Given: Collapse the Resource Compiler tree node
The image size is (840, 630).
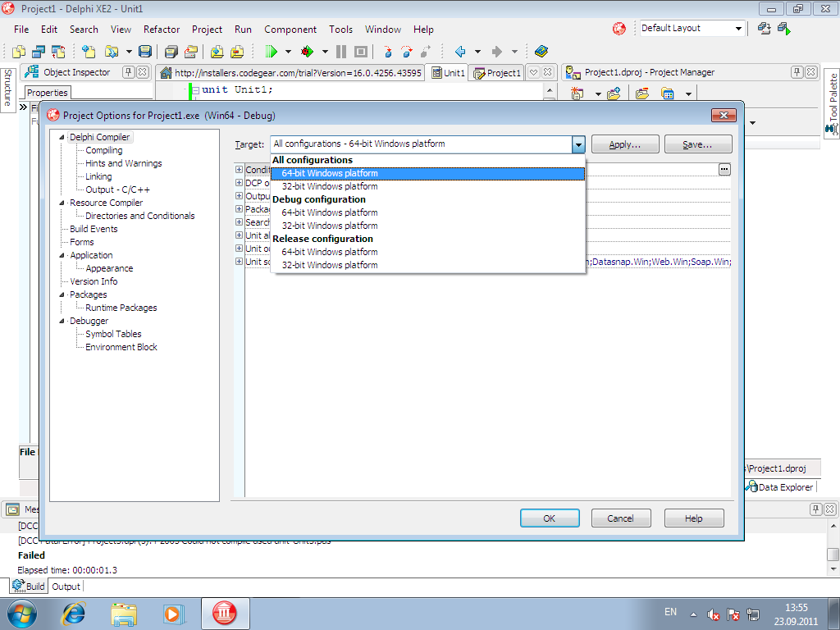Looking at the screenshot, I should 62,203.
